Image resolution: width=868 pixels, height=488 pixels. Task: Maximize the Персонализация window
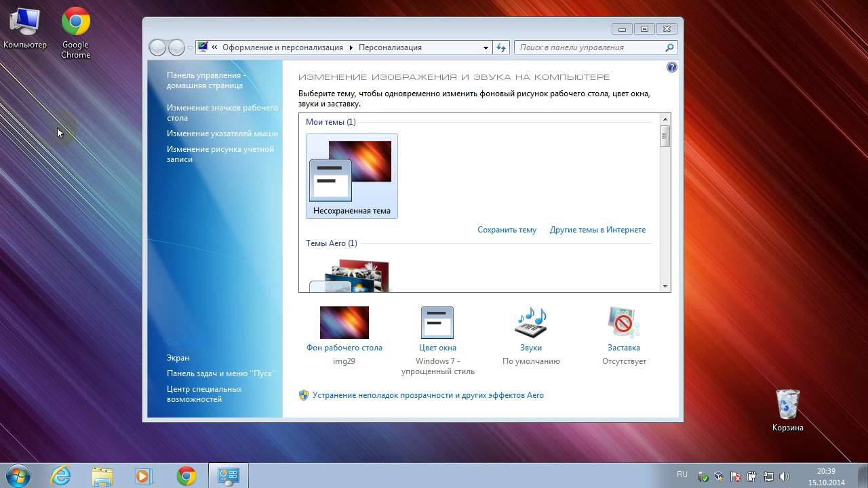point(644,28)
